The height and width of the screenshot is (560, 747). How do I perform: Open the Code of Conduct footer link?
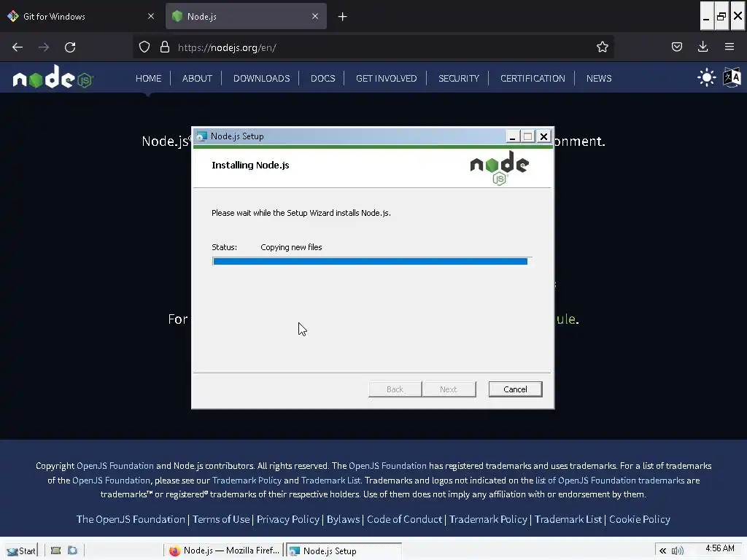point(404,519)
